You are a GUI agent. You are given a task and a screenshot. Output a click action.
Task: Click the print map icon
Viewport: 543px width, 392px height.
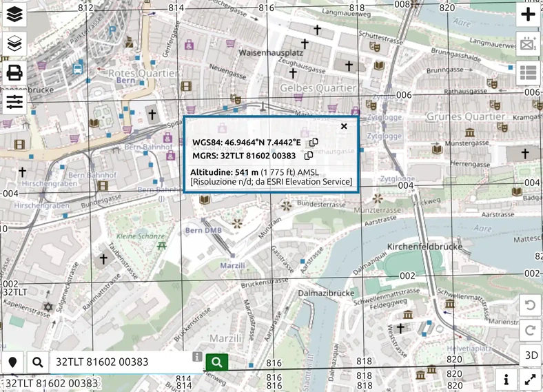tap(14, 73)
